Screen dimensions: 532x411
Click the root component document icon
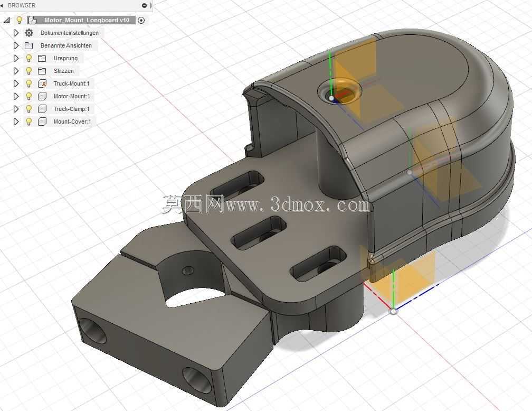click(33, 21)
